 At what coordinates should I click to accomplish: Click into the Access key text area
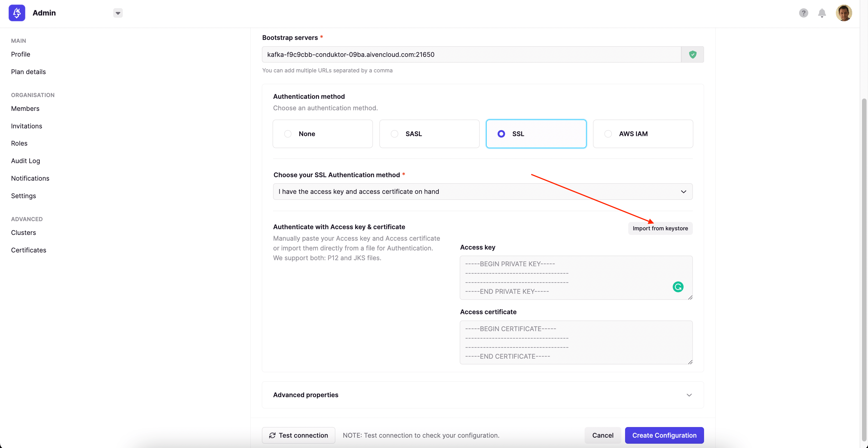coord(576,278)
